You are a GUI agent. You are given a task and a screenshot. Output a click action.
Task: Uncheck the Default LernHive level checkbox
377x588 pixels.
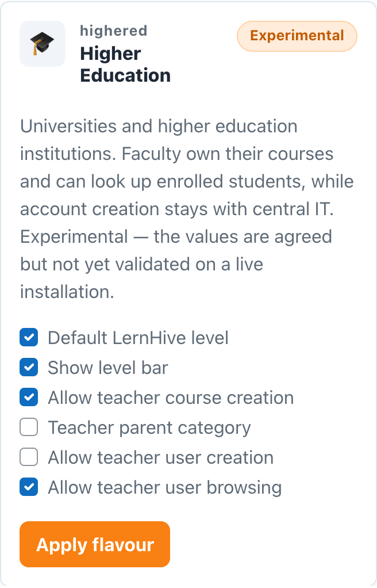pyautogui.click(x=29, y=337)
